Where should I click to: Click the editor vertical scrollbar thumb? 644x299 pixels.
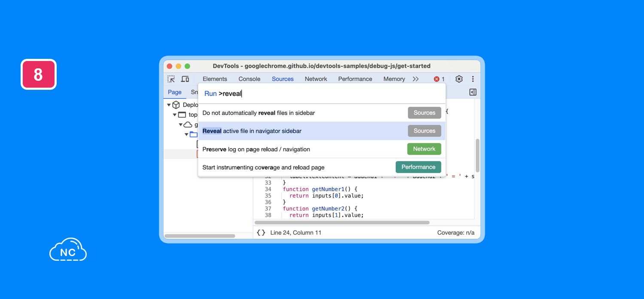477,156
